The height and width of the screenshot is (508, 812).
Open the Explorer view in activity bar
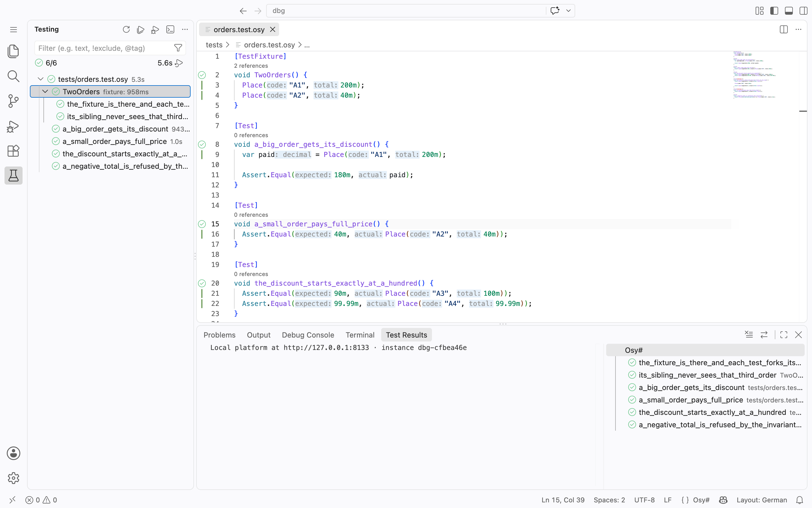14,51
